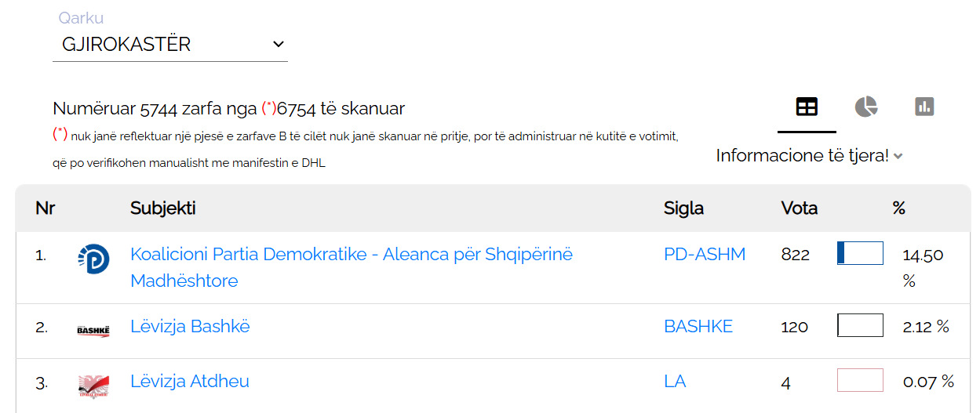Open the Qarku dropdown showing GJIROKASTËR
The width and height of the screenshot is (980, 413).
point(170,45)
